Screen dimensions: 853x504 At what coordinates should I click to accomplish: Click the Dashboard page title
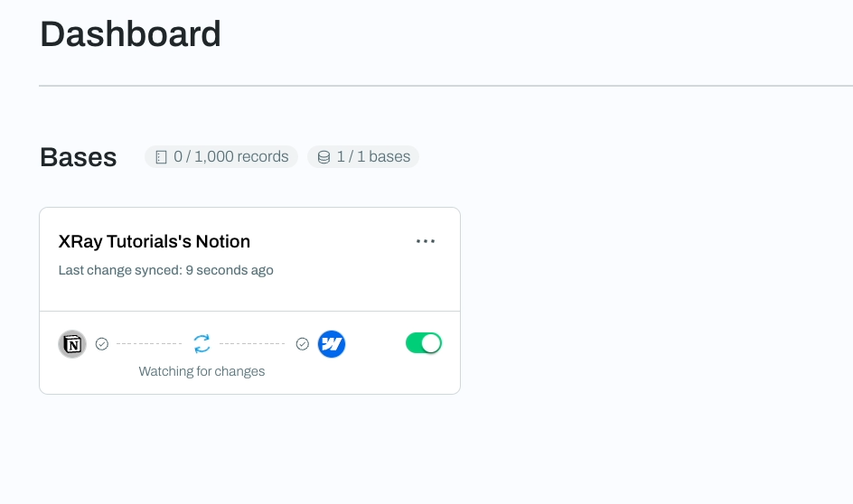130,34
